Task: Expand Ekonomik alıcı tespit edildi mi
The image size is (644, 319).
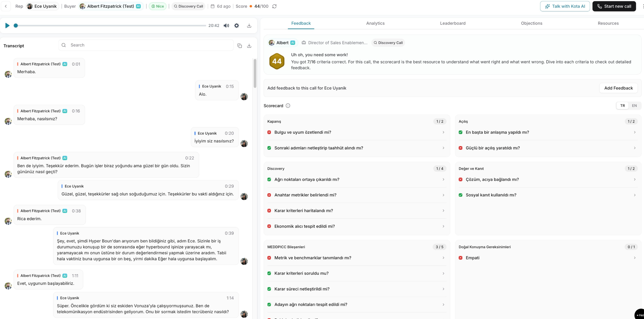Action: pyautogui.click(x=357, y=226)
